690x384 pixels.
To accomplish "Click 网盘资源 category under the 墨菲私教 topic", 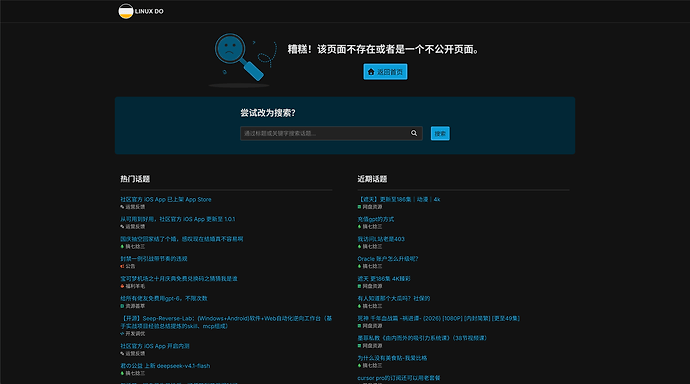I will (x=370, y=346).
